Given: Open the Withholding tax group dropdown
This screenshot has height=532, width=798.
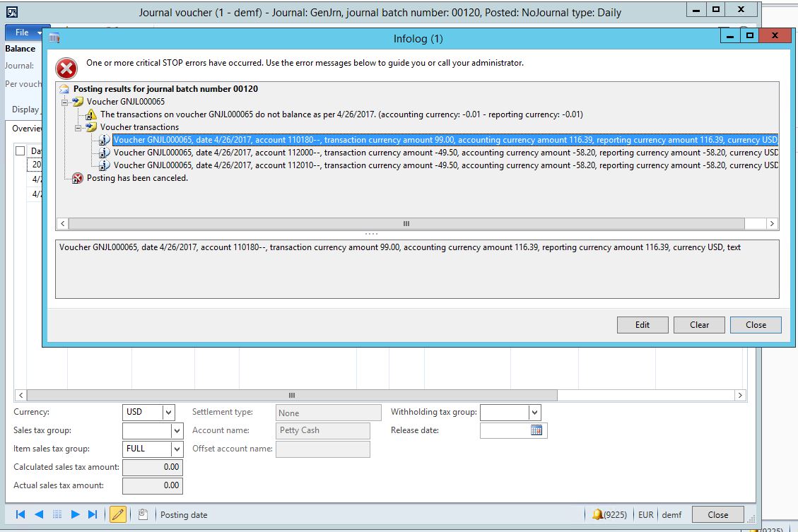Looking at the screenshot, I should tap(534, 412).
